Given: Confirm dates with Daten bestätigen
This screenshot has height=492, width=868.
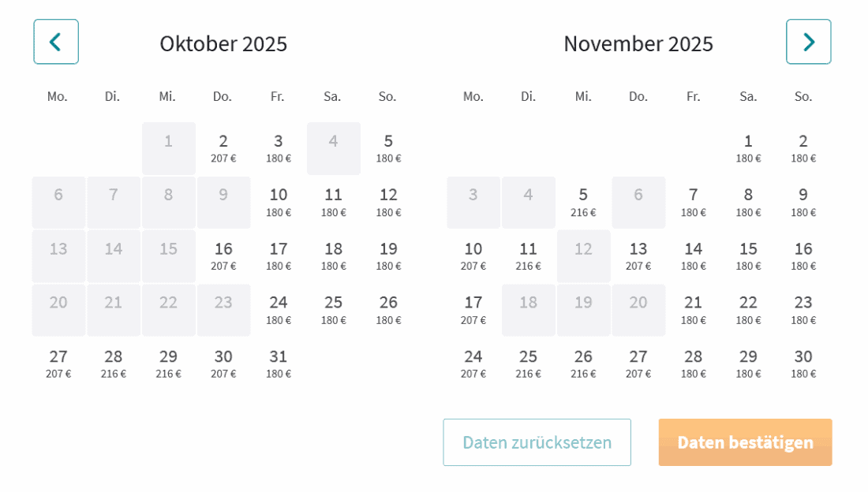Looking at the screenshot, I should 745,442.
